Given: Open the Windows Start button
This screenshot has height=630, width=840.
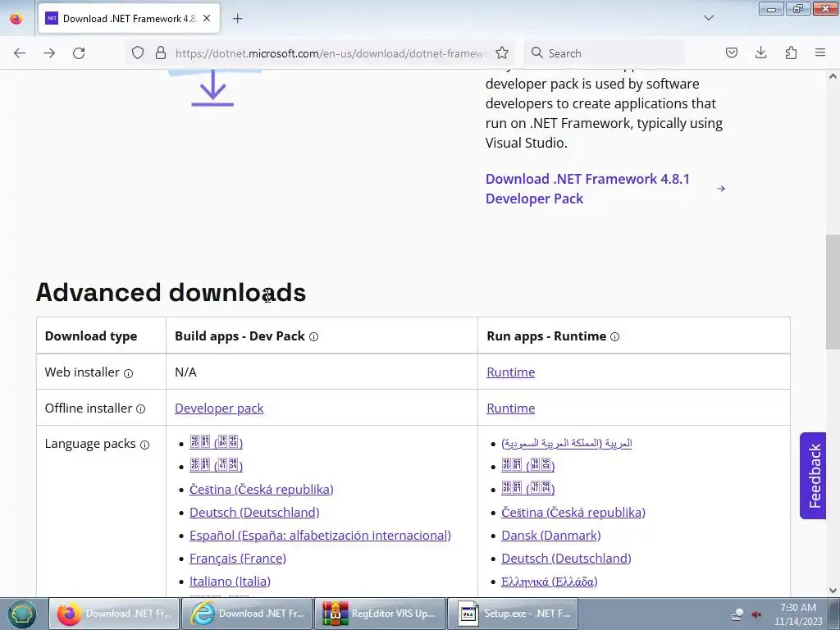Looking at the screenshot, I should pos(22,614).
